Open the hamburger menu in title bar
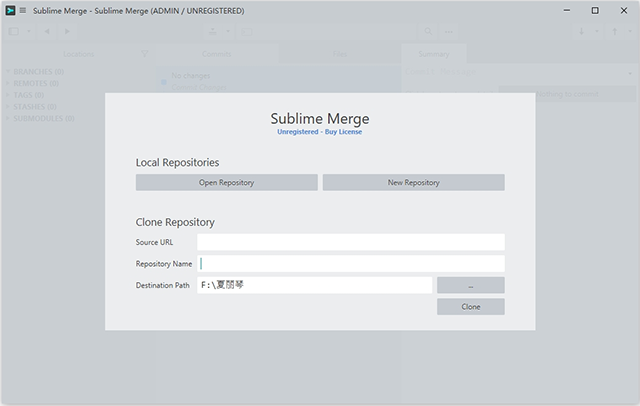Screen dimensions: 640x406 pyautogui.click(x=23, y=10)
